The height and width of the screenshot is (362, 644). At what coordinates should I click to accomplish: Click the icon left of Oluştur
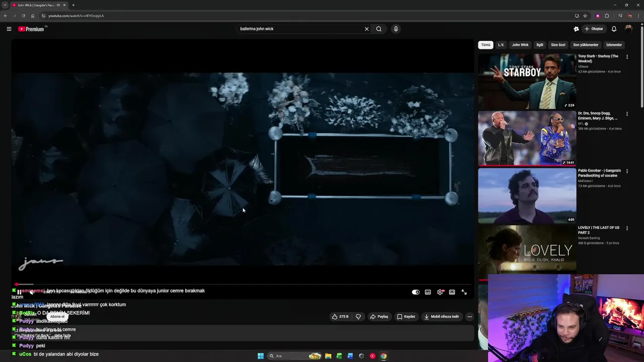pyautogui.click(x=576, y=29)
